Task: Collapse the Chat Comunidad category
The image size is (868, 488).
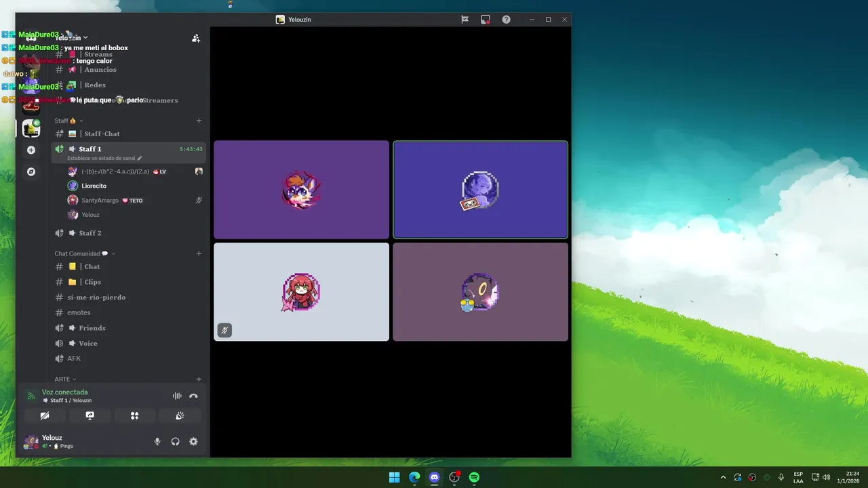Action: (85, 253)
